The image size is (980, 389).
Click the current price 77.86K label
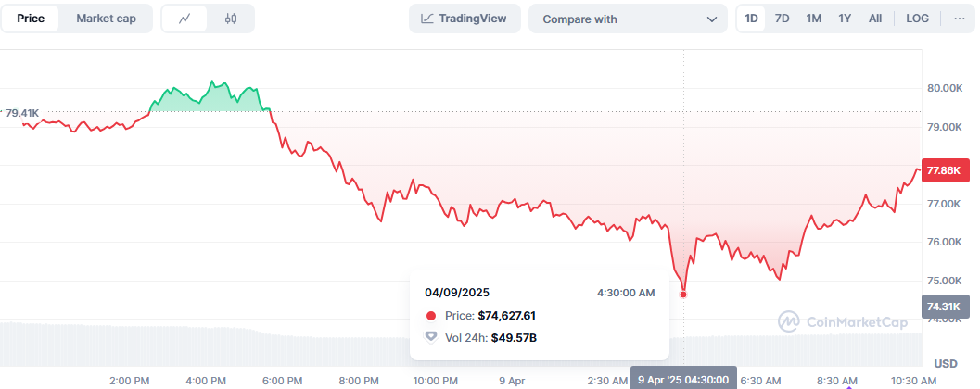(946, 170)
